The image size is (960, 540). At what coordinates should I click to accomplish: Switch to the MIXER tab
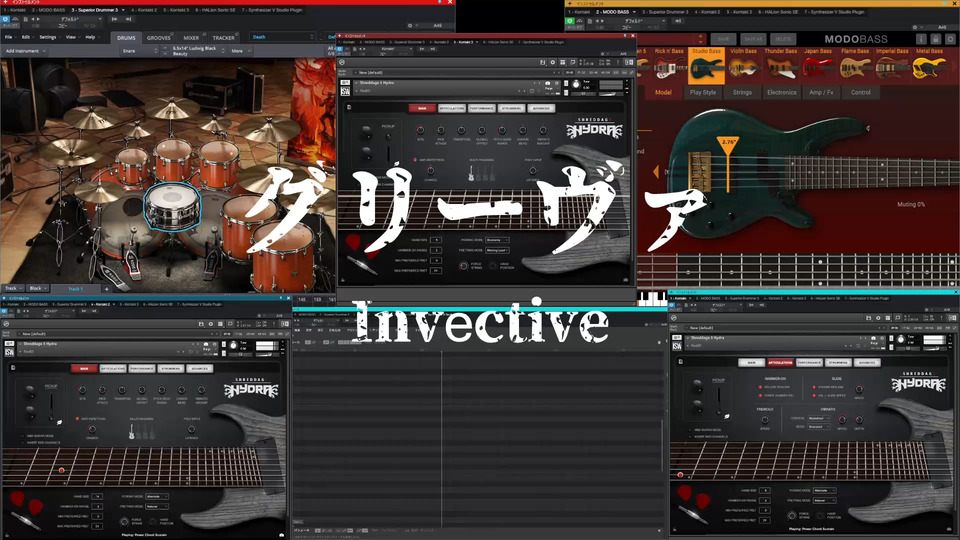[191, 37]
